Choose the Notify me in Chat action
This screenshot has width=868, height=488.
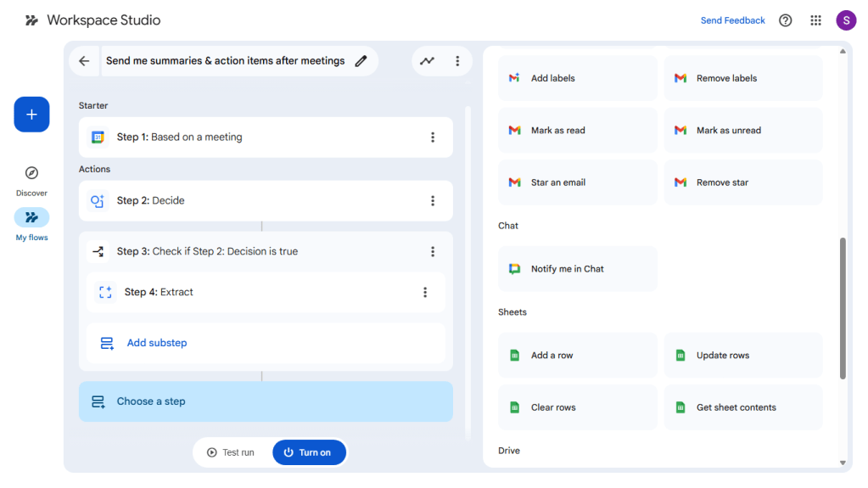577,269
